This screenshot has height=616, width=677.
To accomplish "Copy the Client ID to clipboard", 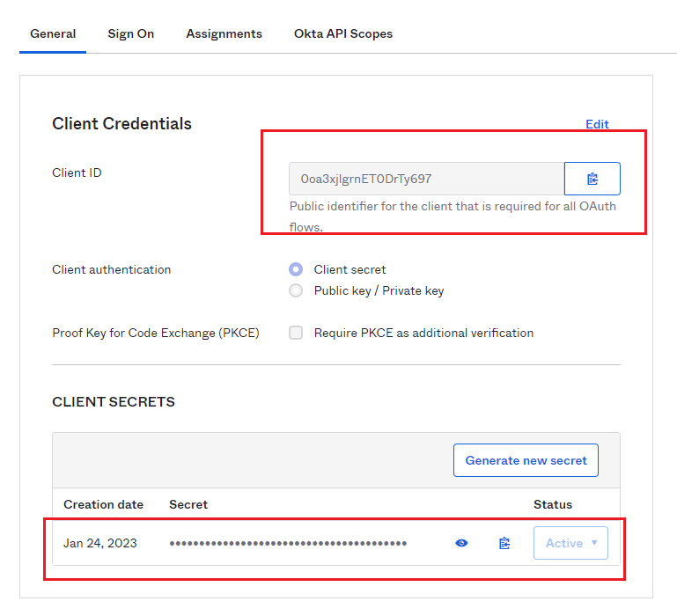I will pos(592,179).
